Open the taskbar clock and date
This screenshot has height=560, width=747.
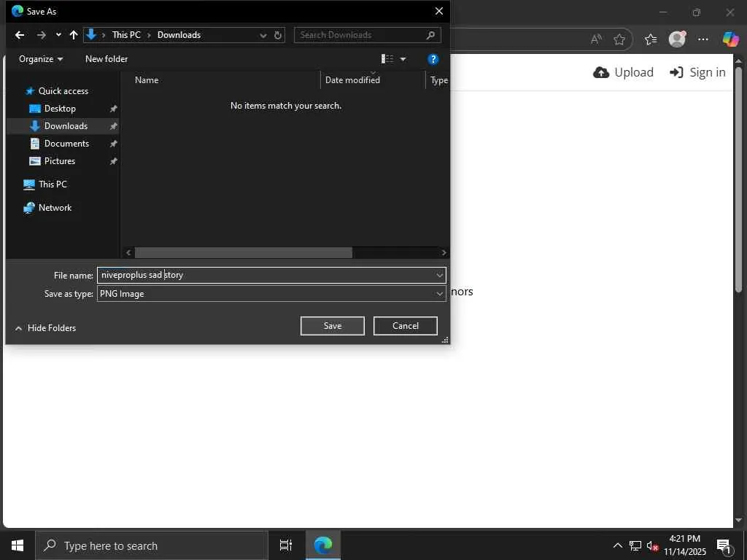pyautogui.click(x=685, y=545)
